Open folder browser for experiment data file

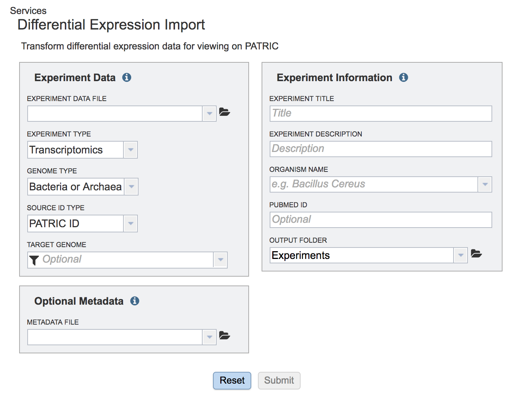pos(224,112)
